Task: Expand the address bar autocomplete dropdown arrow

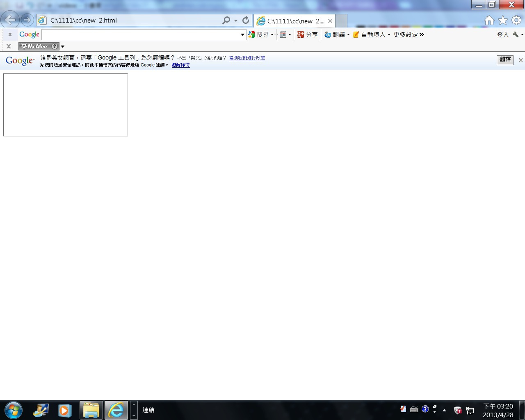Action: pos(236,21)
